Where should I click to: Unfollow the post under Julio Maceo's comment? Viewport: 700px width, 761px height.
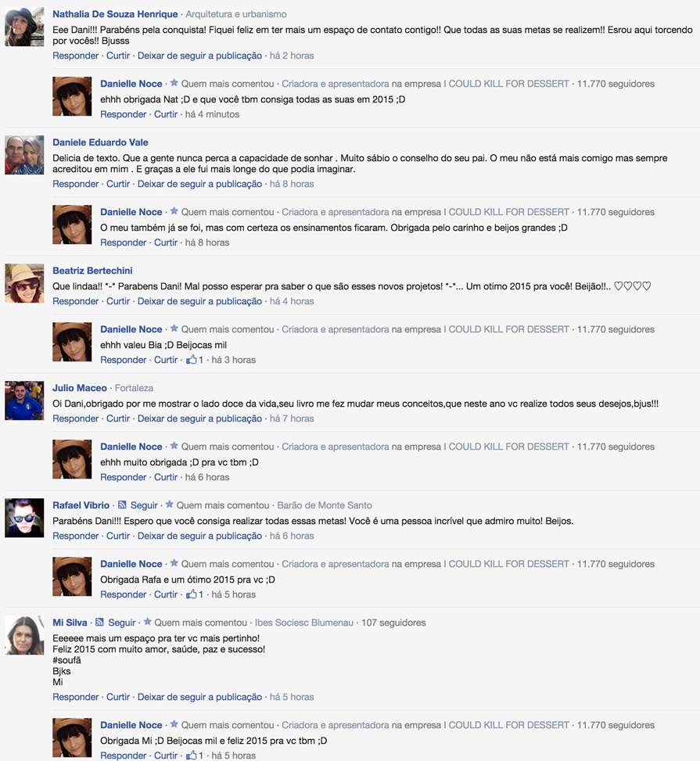(199, 419)
